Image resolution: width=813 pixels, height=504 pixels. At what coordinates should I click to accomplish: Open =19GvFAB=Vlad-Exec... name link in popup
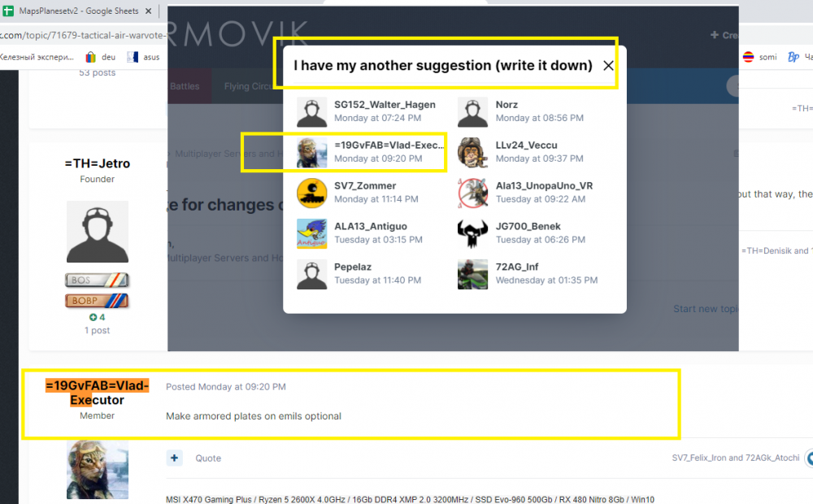click(389, 146)
